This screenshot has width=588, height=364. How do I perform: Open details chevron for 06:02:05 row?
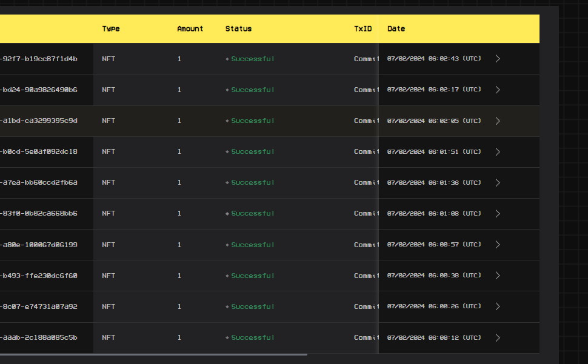[x=498, y=121]
